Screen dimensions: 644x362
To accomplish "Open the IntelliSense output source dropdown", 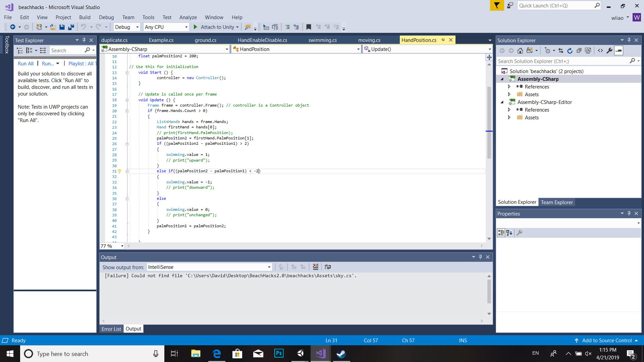I will click(x=209, y=267).
